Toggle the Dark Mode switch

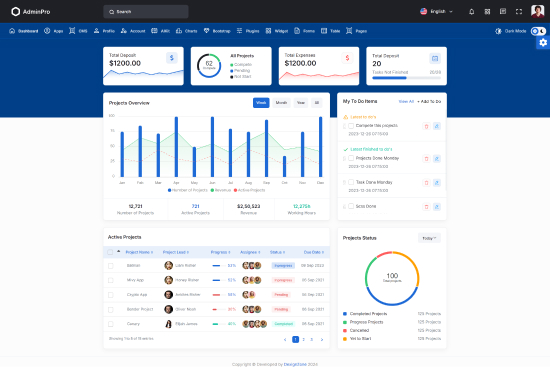[x=538, y=31]
